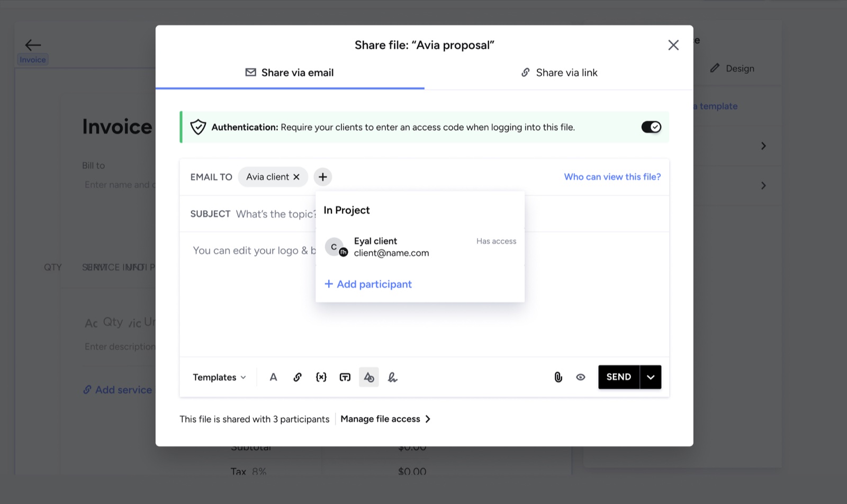Go back using the left arrow
The image size is (847, 504).
pyautogui.click(x=33, y=45)
